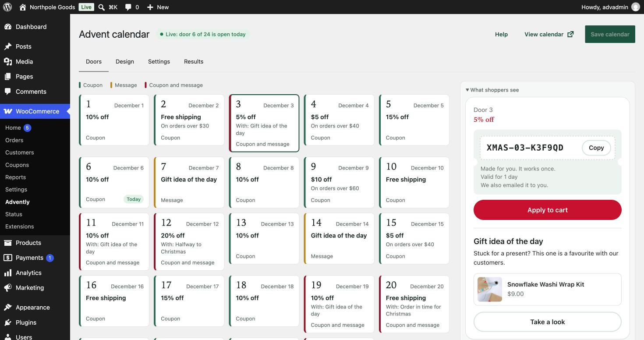Click the Apply to cart button

[x=548, y=210]
